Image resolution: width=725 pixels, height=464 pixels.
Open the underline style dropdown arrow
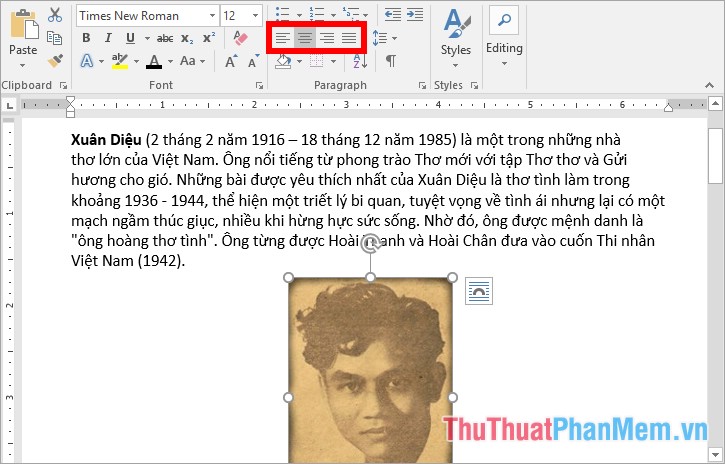(147, 38)
